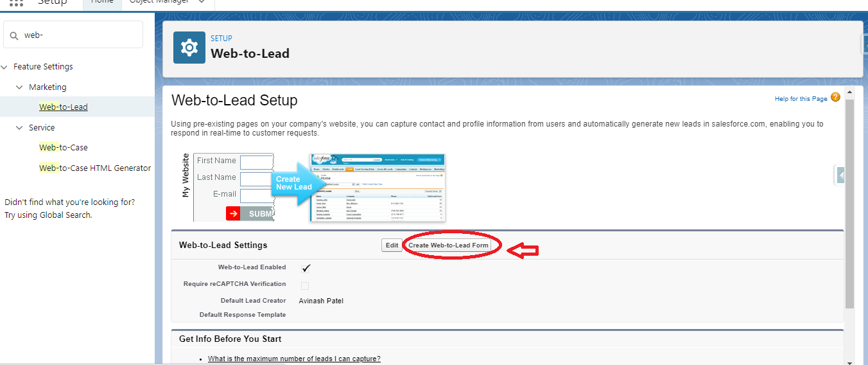
Task: Open the App Launcher dots icon
Action: 17,3
